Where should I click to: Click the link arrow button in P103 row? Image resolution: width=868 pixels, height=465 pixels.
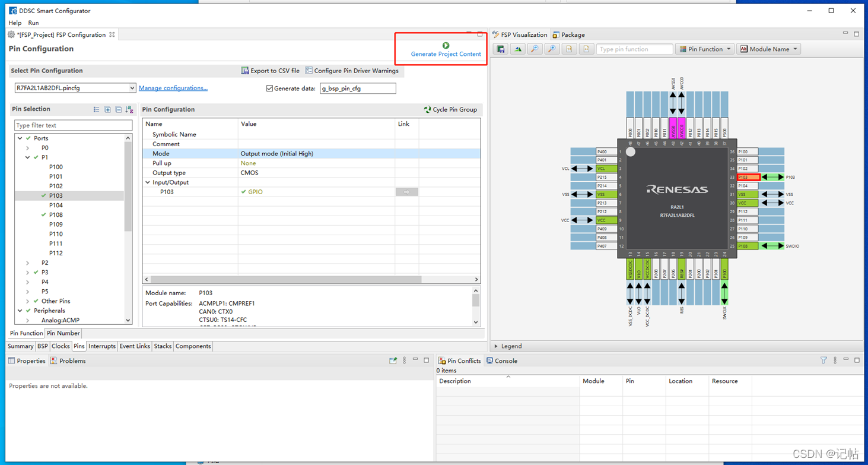click(407, 192)
